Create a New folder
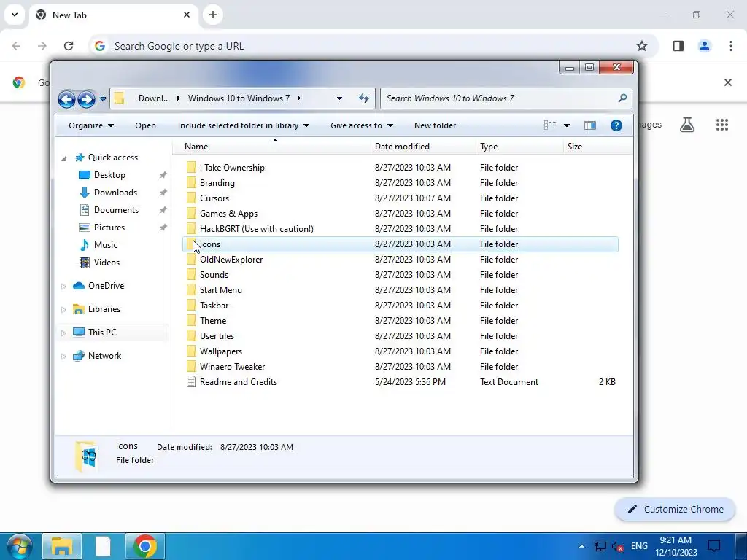 pyautogui.click(x=435, y=125)
